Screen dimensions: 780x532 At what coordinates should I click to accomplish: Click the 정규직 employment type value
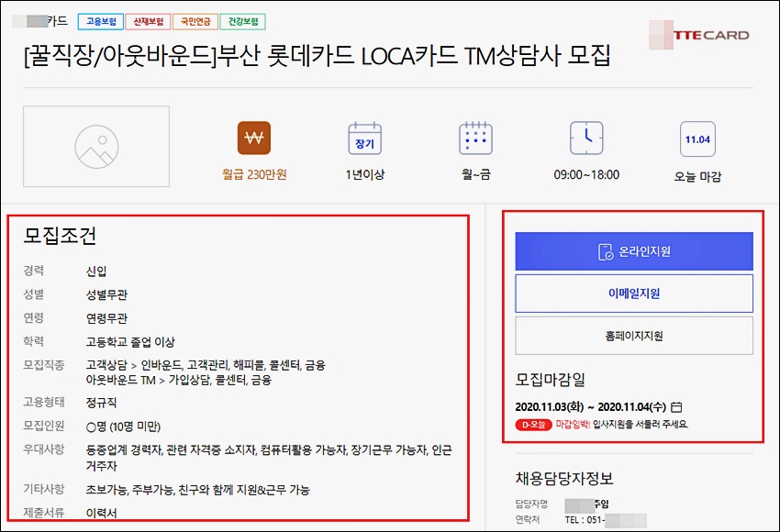click(x=101, y=403)
